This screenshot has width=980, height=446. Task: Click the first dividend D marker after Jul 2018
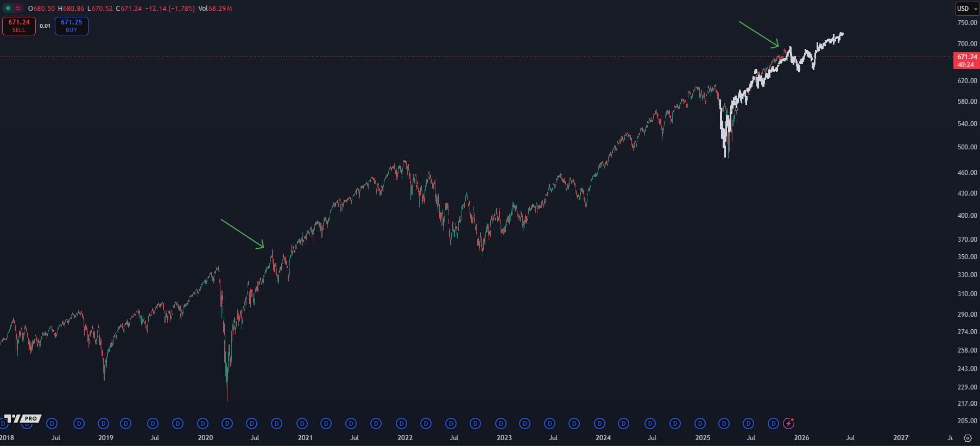(x=79, y=423)
